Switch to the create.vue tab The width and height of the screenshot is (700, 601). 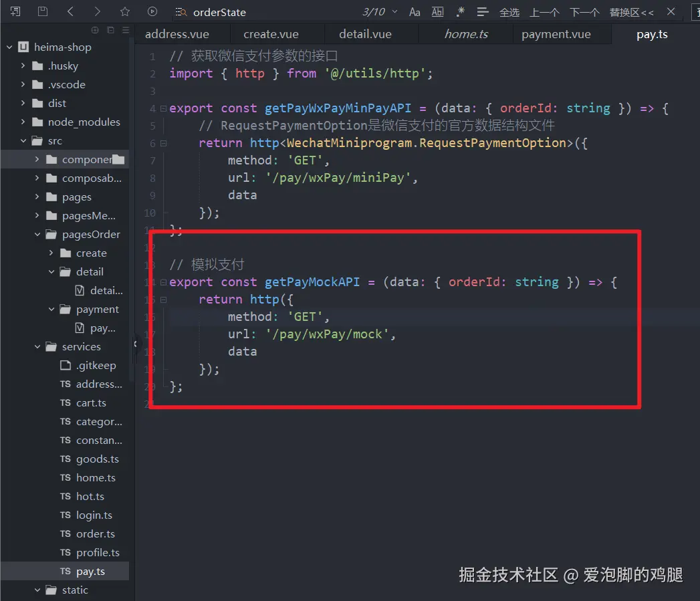[x=271, y=34]
